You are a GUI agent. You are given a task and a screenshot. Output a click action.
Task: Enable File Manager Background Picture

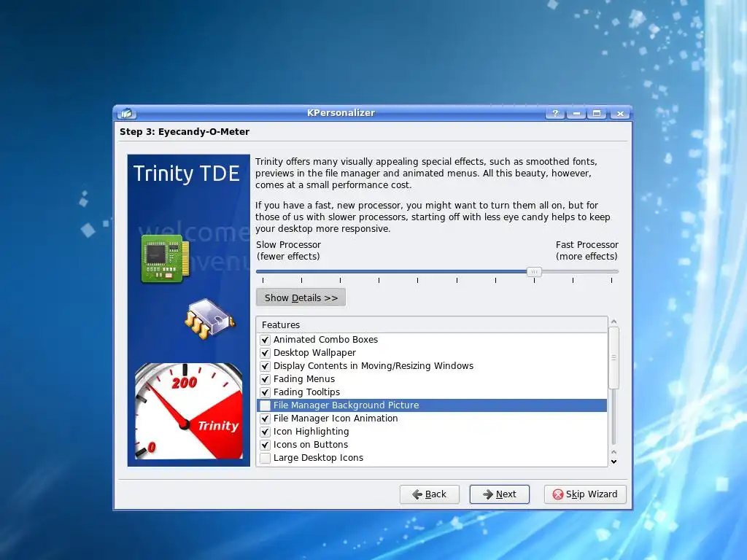click(x=266, y=405)
